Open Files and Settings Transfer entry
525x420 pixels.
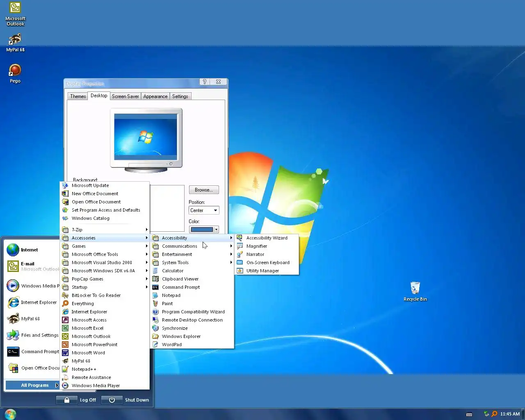[x=33, y=335]
